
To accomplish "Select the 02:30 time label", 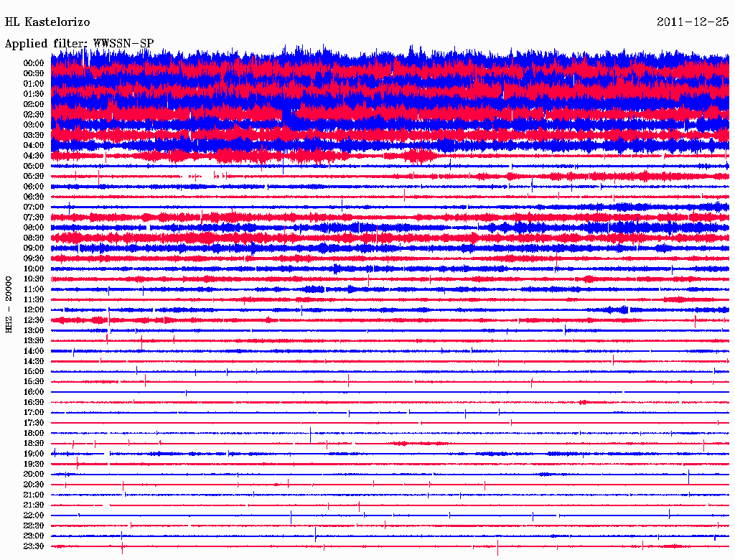I will 34,114.
